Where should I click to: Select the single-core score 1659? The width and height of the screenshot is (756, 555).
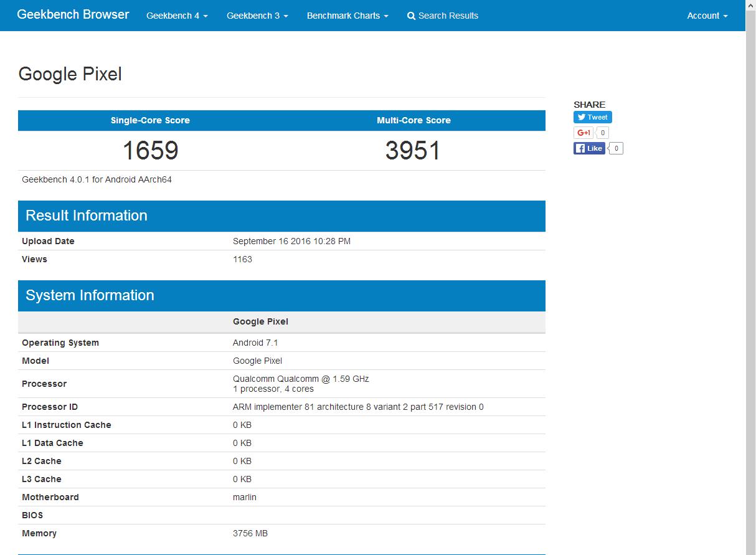150,151
